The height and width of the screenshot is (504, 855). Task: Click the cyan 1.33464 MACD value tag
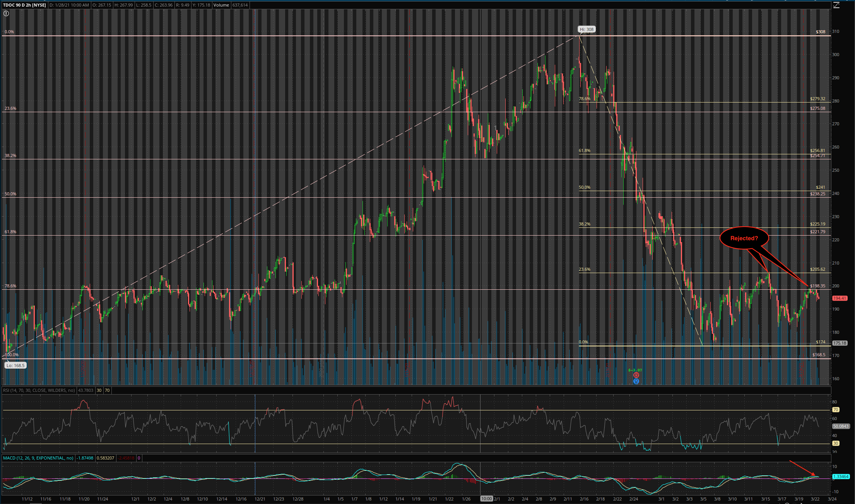pos(840,477)
